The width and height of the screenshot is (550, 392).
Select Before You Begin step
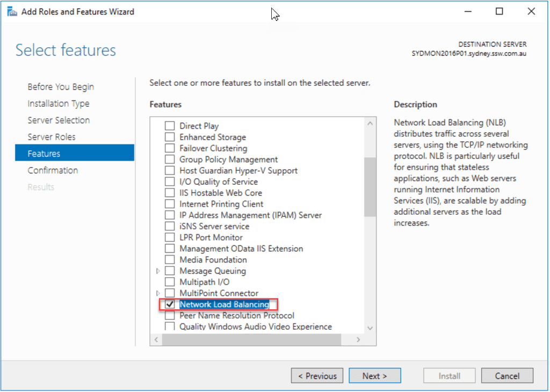pos(61,87)
